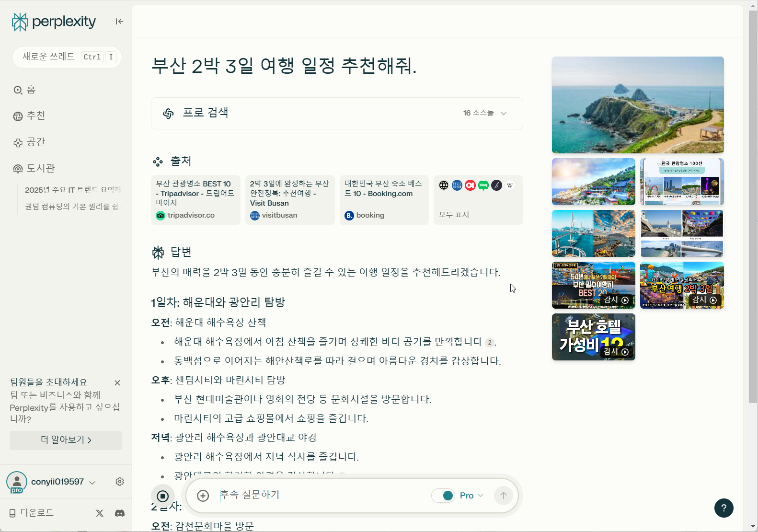This screenshot has height=532, width=758.
Task: Start a new thread with 새로운 쓰레드
Action: (x=67, y=57)
